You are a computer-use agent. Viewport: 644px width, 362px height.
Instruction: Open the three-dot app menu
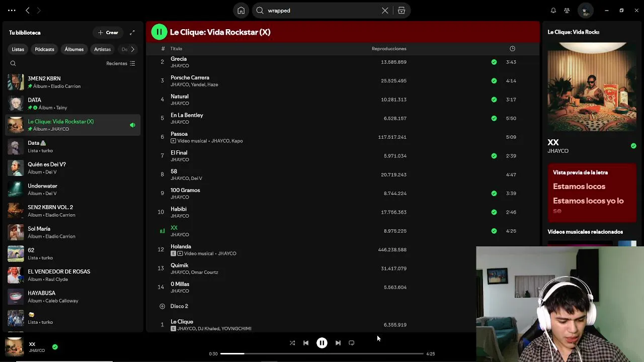pyautogui.click(x=12, y=10)
